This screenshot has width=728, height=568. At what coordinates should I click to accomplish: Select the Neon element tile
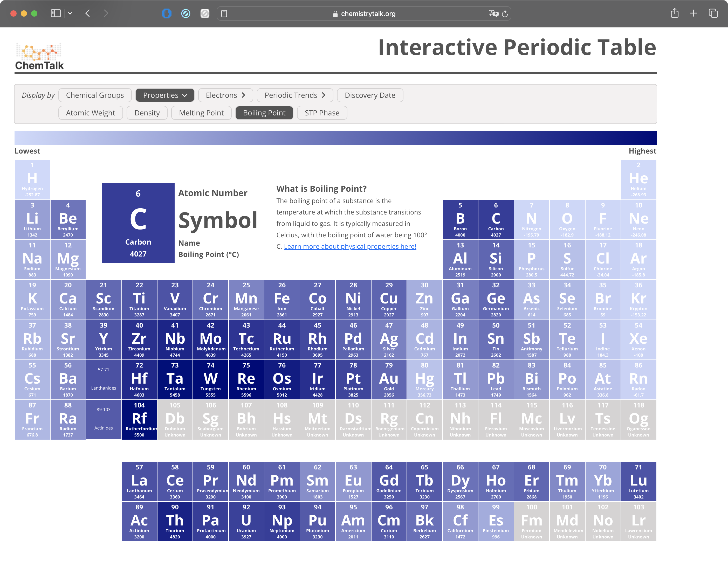coord(638,219)
